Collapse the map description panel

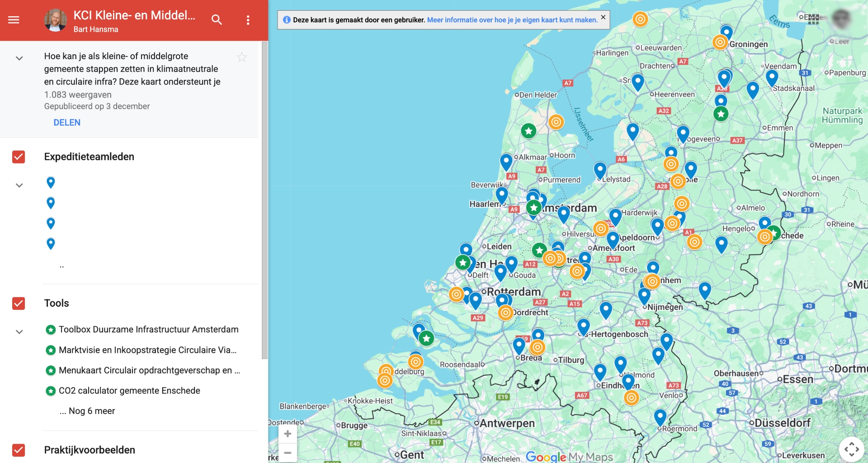pos(19,58)
